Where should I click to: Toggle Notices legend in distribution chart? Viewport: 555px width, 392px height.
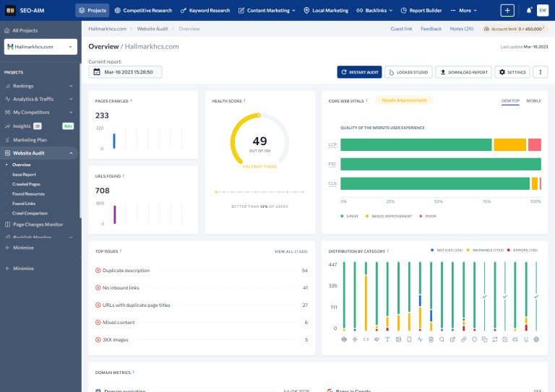pos(447,251)
